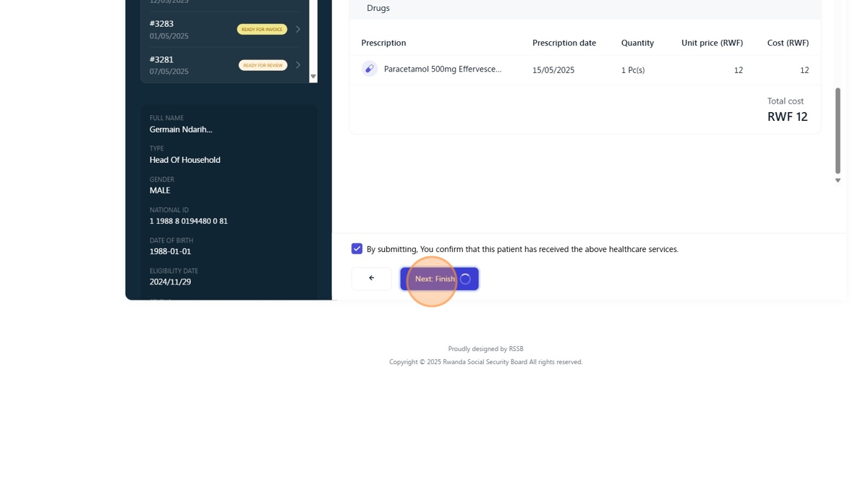868x485 pixels.
Task: Click the Cost (RWF) column header
Action: point(788,43)
